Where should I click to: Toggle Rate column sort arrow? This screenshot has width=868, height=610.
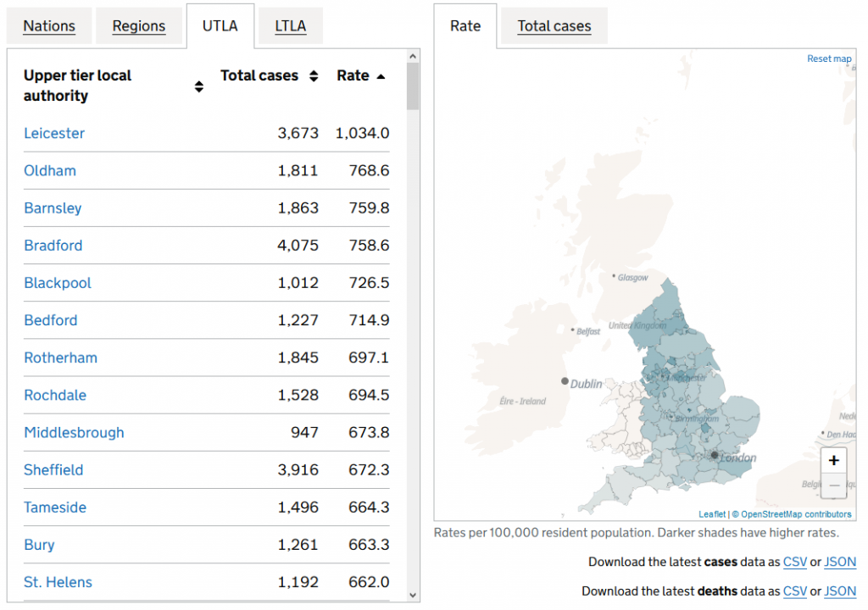pos(381,76)
